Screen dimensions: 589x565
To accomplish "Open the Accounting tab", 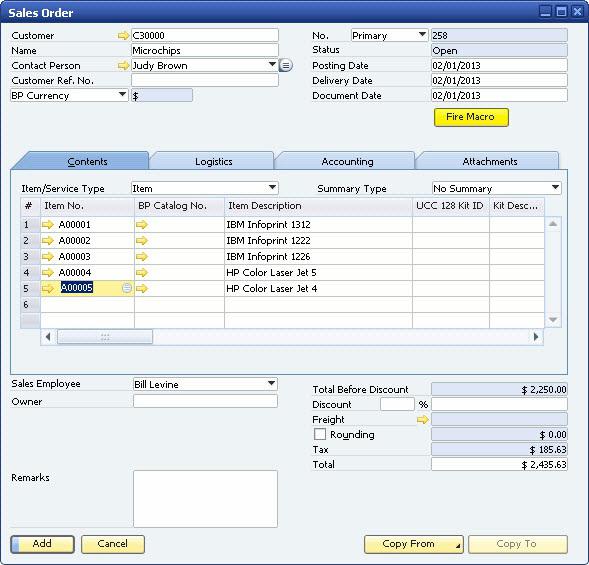I will (x=347, y=162).
